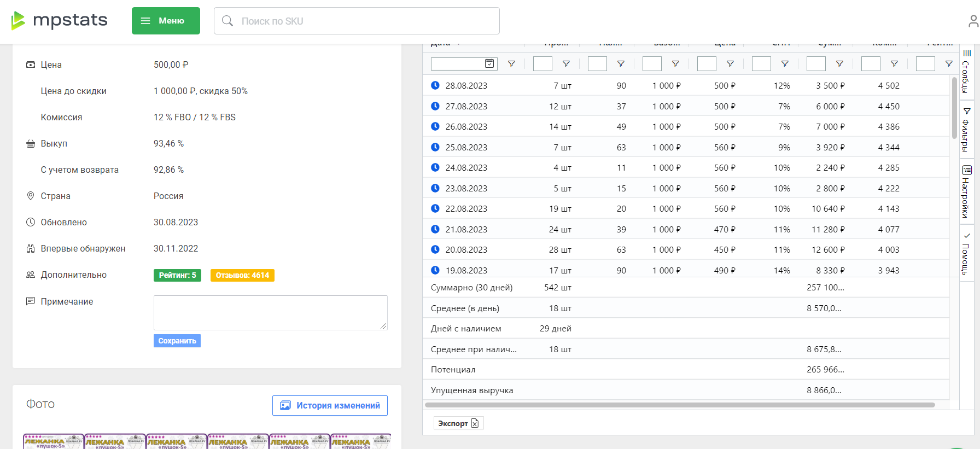The image size is (980, 449).
Task: Open the Фильтры side panel
Action: [966, 130]
